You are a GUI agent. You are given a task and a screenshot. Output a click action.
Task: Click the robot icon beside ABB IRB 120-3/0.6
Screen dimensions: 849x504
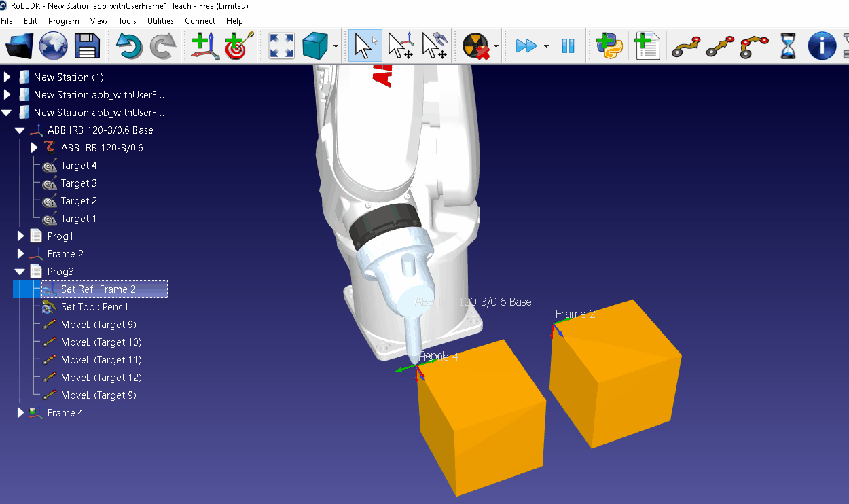point(50,147)
